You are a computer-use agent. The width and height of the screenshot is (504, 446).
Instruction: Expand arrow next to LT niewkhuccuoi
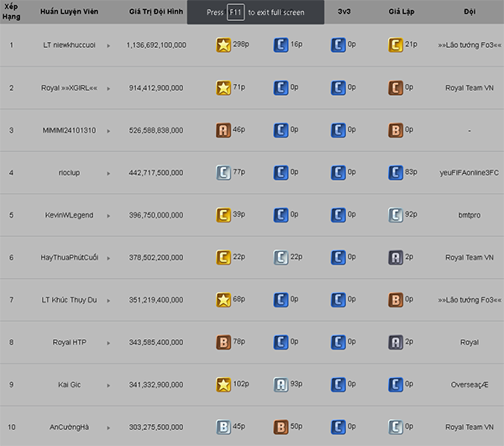pyautogui.click(x=108, y=45)
